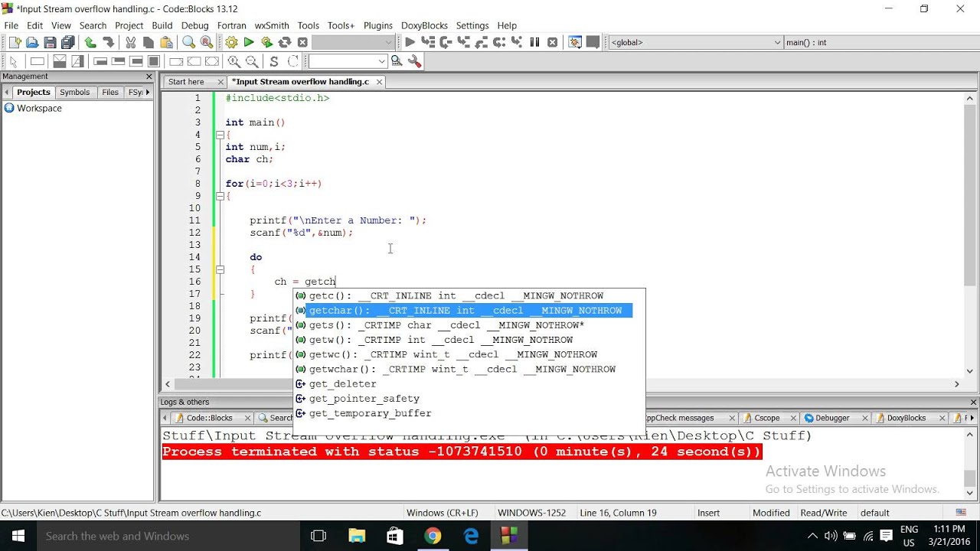Close the Management panel
The width and height of the screenshot is (980, 551).
(x=149, y=77)
